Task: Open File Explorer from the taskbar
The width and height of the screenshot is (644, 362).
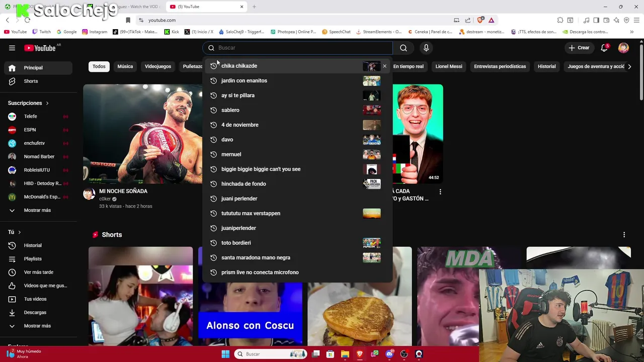Action: (345, 354)
